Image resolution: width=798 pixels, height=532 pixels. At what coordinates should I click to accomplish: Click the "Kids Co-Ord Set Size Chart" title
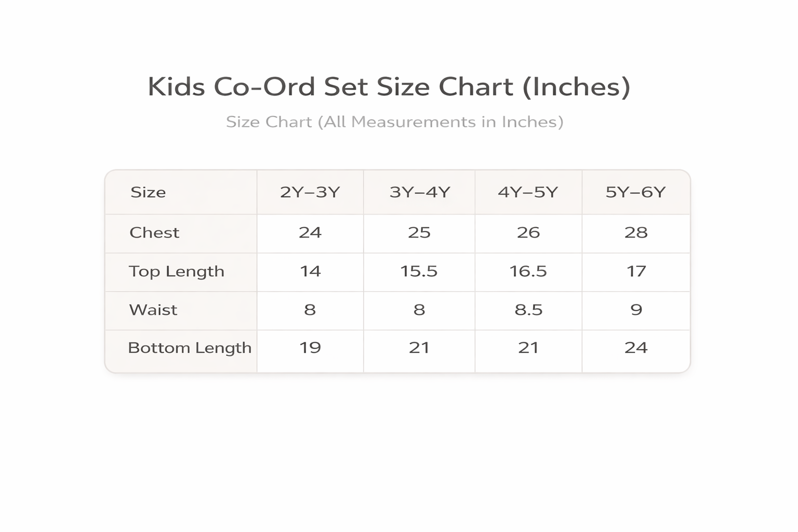pyautogui.click(x=389, y=87)
